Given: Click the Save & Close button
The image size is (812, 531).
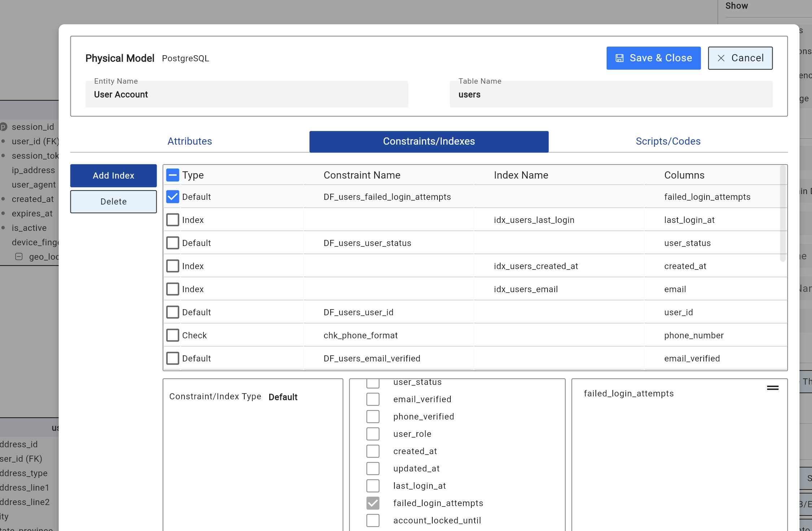Looking at the screenshot, I should click(x=653, y=58).
